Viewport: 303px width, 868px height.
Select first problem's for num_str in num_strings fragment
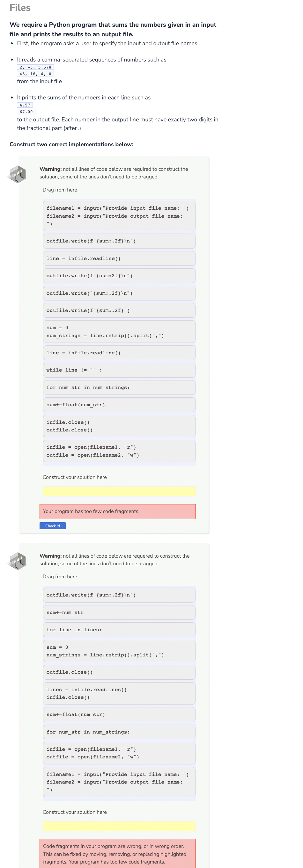[119, 388]
